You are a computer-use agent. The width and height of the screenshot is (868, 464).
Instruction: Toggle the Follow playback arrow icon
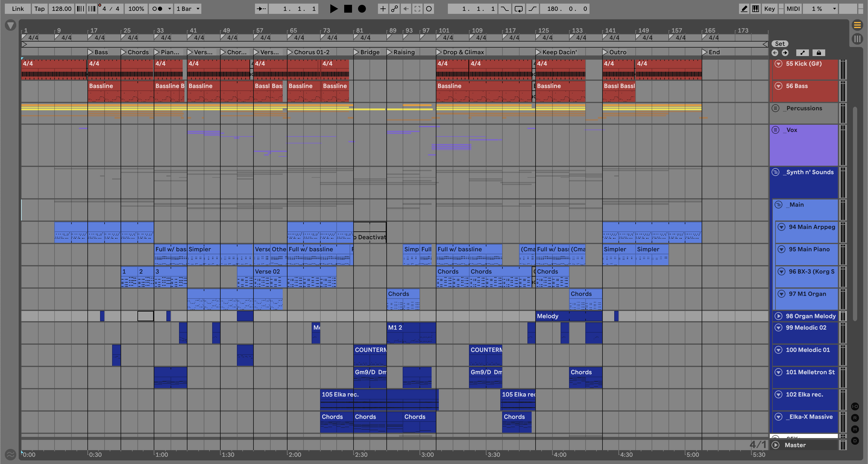[261, 9]
